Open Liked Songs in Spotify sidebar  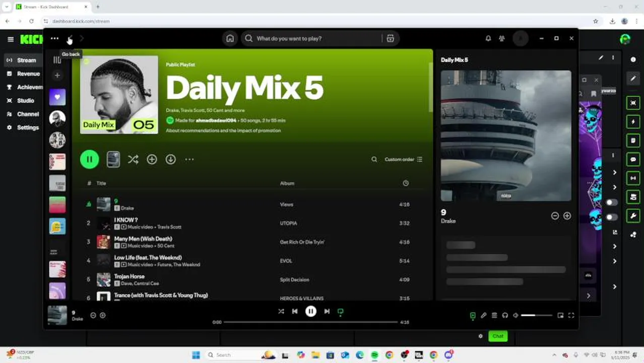coord(57,97)
